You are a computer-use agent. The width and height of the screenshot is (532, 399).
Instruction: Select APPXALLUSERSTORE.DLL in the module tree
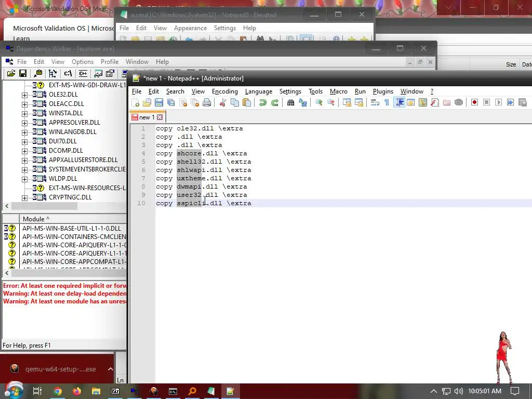coord(83,160)
